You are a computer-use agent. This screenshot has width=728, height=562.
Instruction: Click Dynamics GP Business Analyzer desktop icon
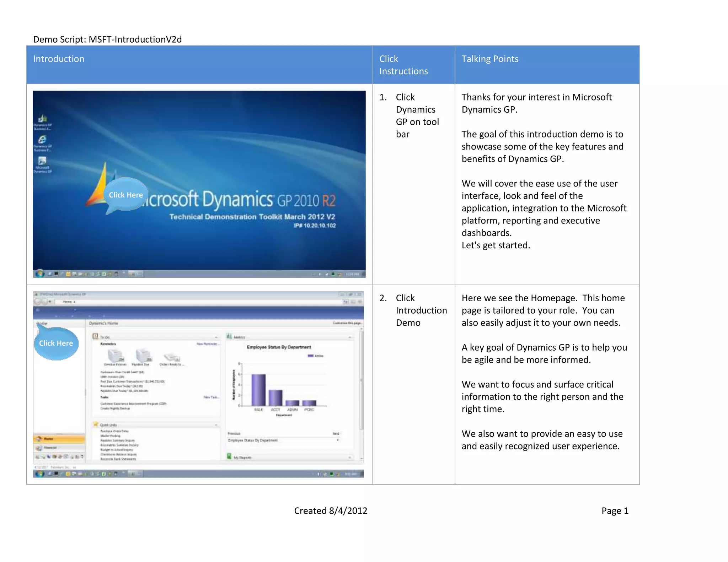pos(43,119)
